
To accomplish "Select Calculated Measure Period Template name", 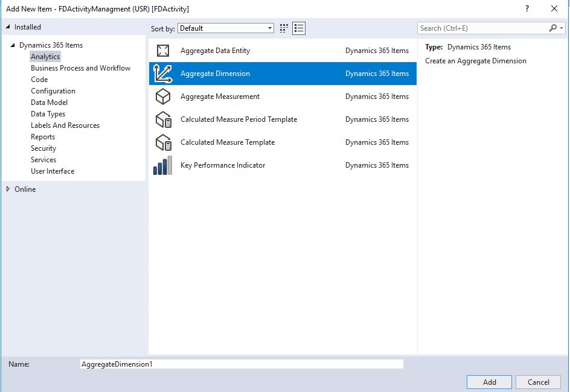I will pos(239,119).
